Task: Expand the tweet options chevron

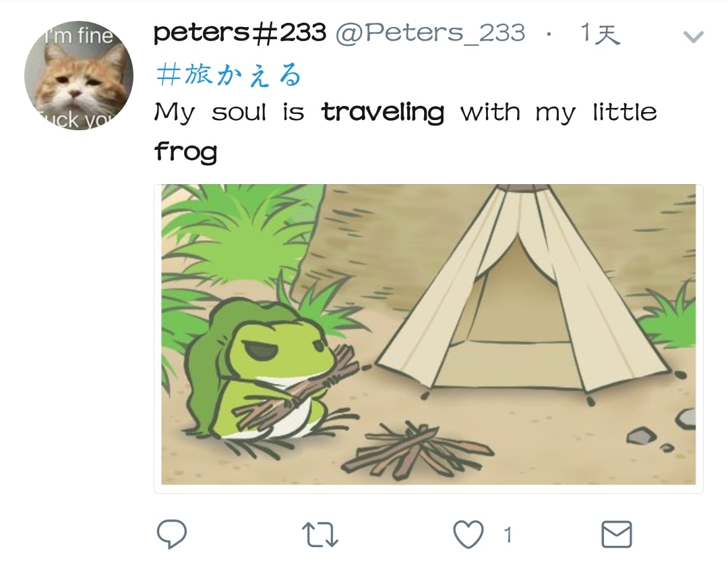Action: pos(693,36)
